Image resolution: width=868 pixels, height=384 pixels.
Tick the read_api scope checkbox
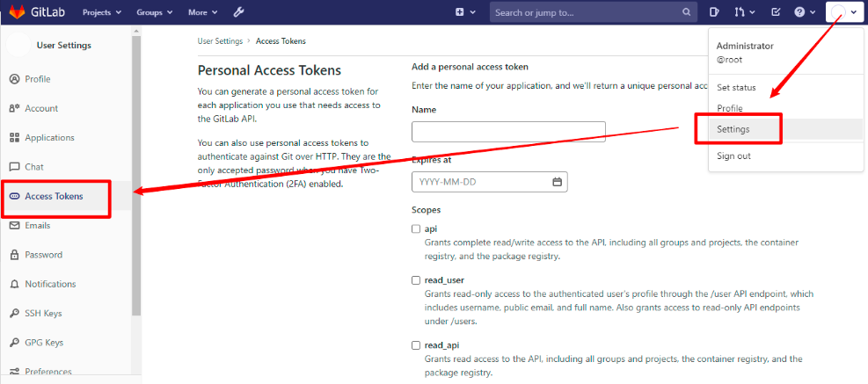(416, 346)
